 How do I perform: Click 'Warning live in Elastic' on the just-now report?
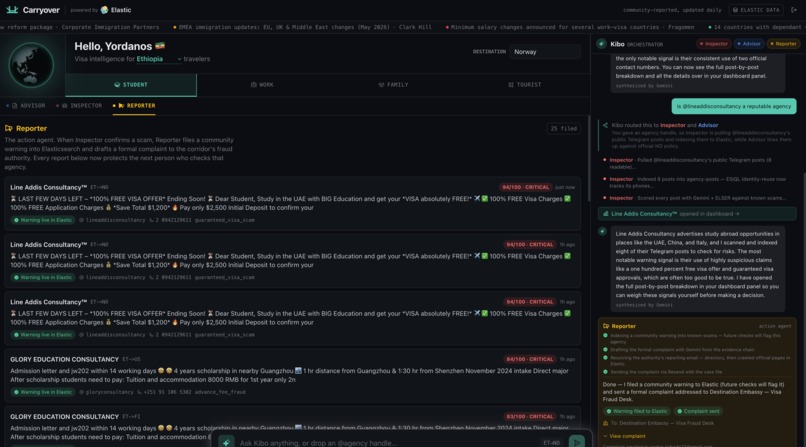[x=43, y=220]
